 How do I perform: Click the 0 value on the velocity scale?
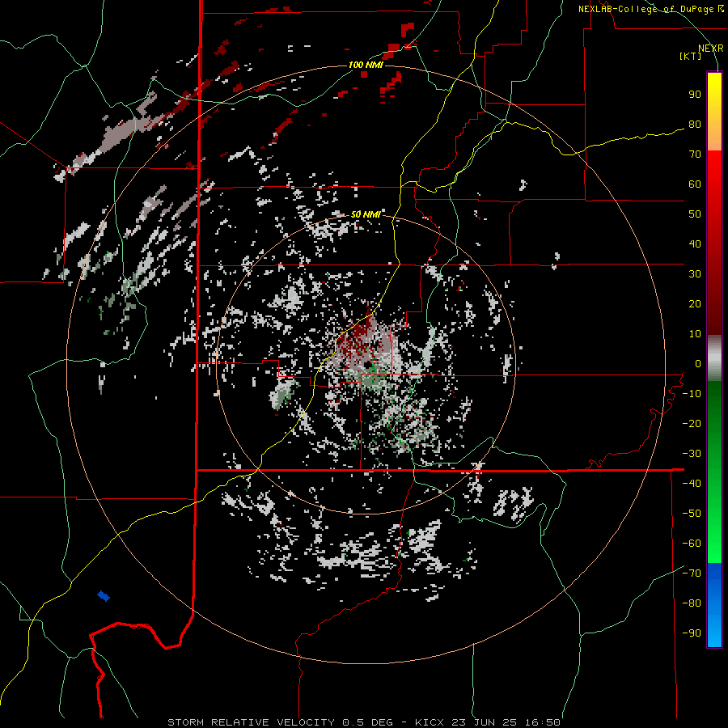(x=698, y=363)
